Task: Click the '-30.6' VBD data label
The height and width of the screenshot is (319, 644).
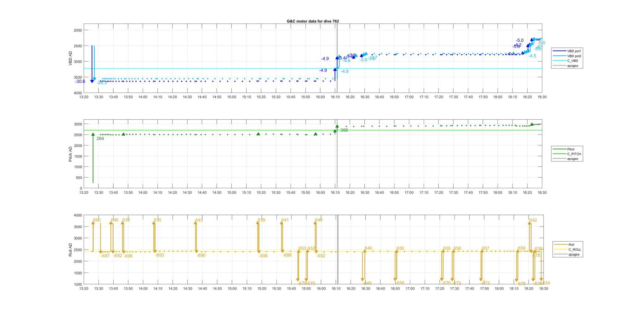Action: [80, 81]
